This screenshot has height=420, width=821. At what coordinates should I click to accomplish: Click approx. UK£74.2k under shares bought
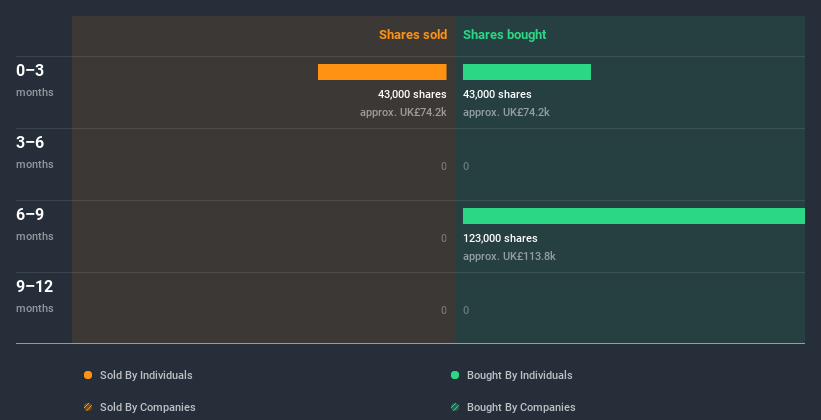coord(506,112)
